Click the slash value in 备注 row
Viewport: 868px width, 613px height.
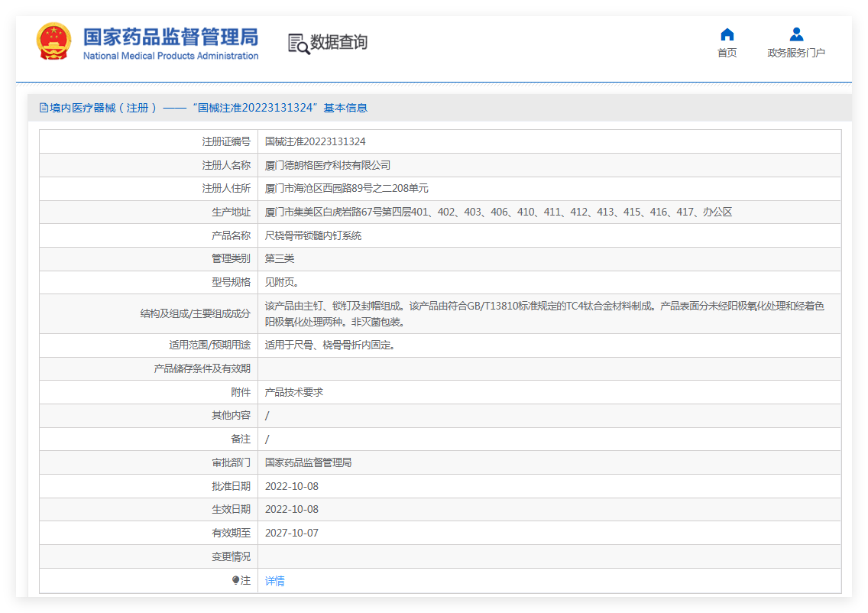[267, 439]
